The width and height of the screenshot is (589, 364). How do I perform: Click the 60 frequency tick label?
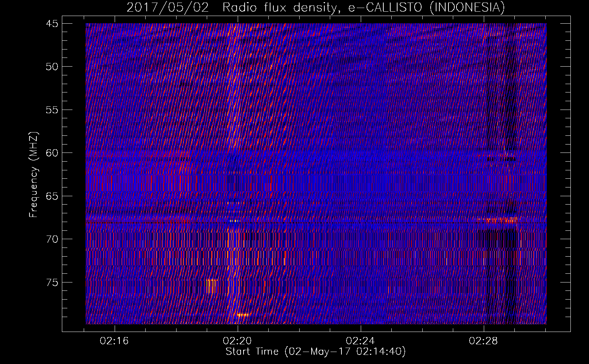52,153
